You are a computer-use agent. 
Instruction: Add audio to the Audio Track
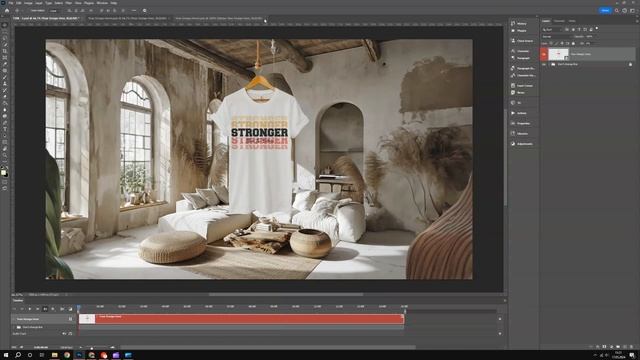click(500, 333)
